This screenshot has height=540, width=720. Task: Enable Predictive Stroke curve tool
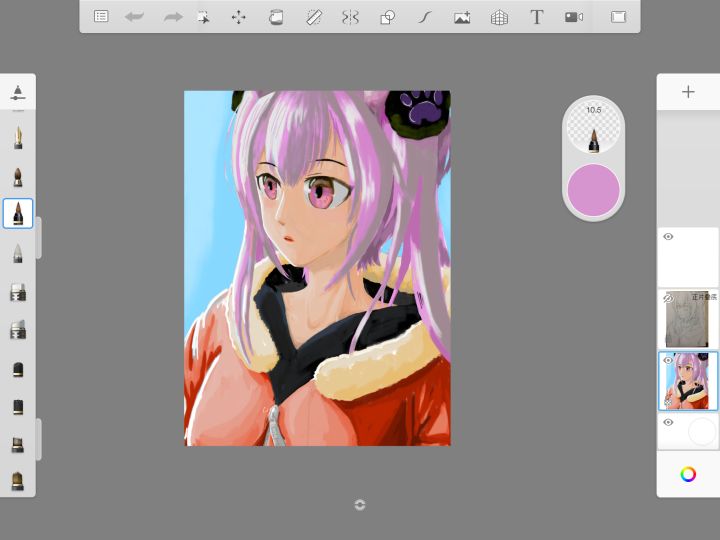(425, 17)
